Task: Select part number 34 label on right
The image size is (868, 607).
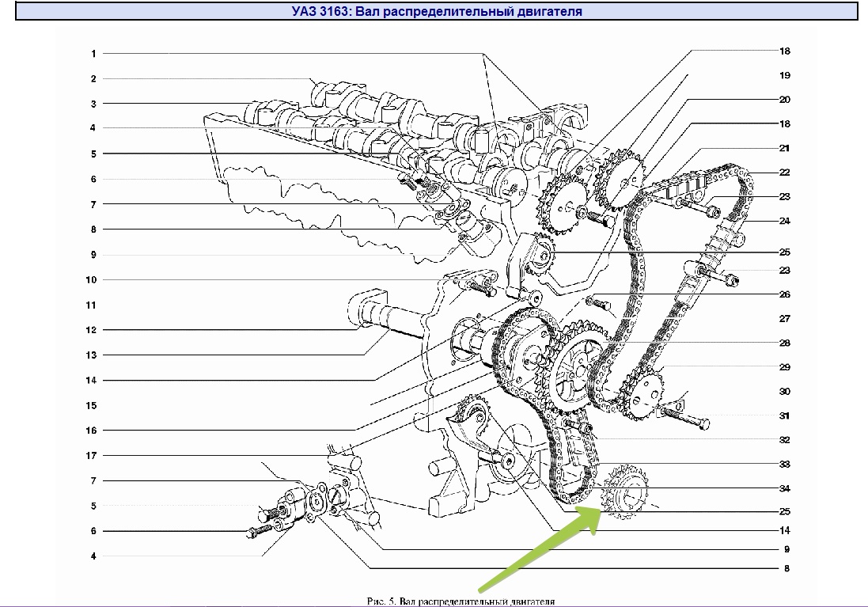Action: click(x=784, y=488)
